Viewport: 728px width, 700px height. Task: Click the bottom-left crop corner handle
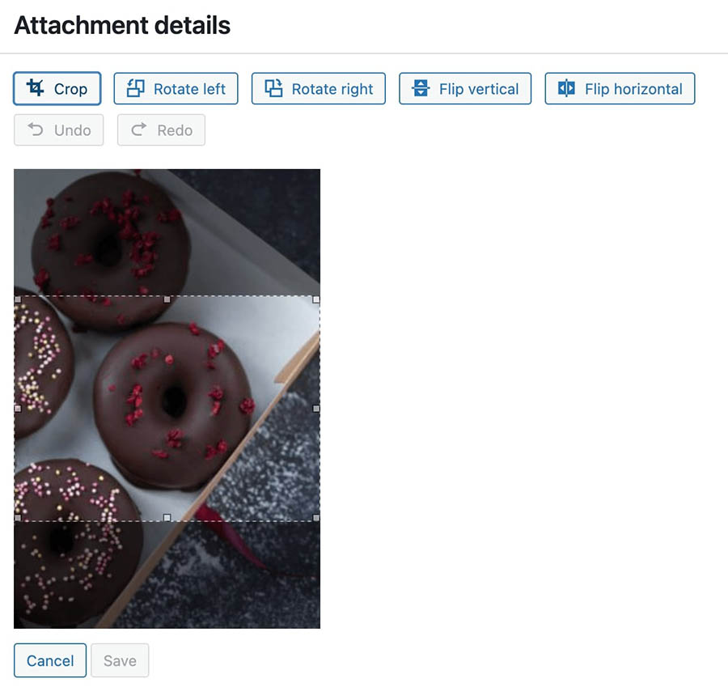point(18,517)
